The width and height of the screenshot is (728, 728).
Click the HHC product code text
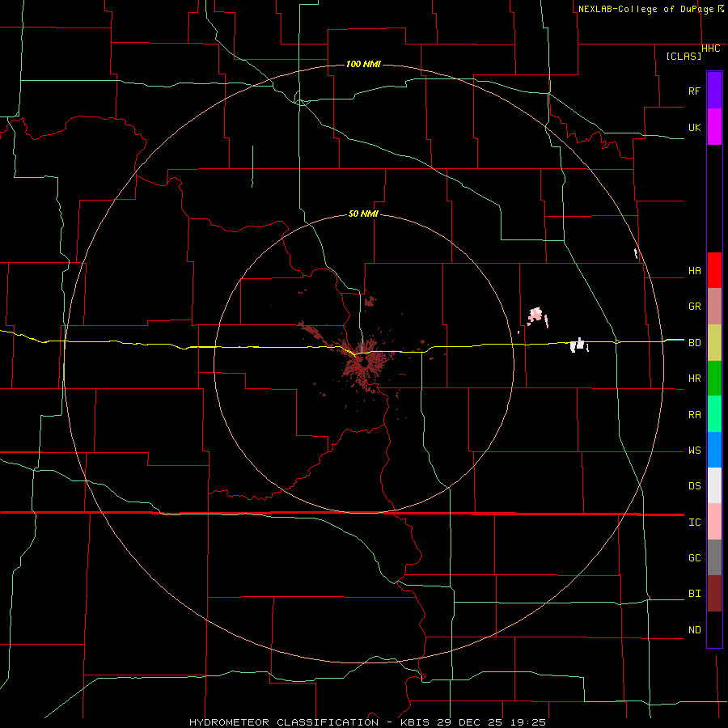point(710,49)
